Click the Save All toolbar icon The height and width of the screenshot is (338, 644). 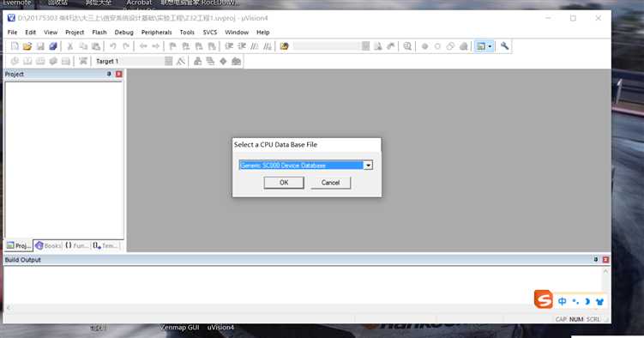point(52,46)
